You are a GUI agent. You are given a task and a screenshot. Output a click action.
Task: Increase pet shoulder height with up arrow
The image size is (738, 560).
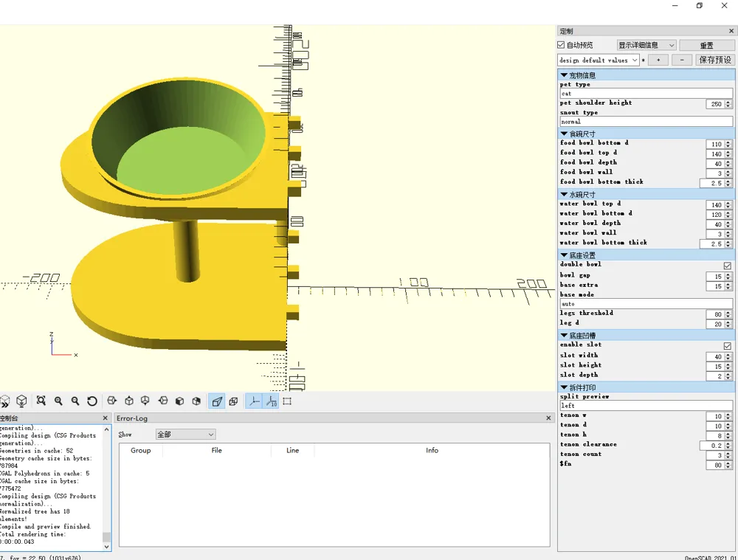click(x=728, y=102)
